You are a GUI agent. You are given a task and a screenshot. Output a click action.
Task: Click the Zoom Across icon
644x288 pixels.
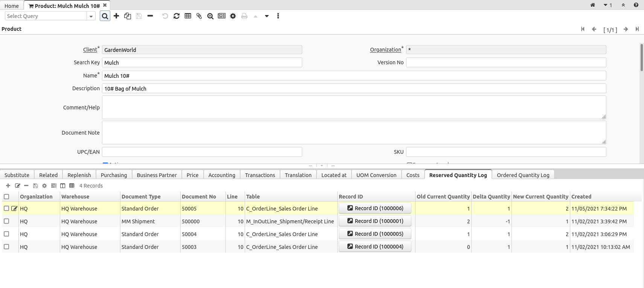pos(210,16)
